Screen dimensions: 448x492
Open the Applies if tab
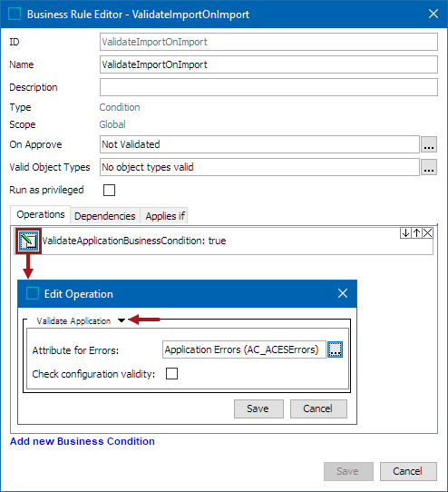pos(165,216)
